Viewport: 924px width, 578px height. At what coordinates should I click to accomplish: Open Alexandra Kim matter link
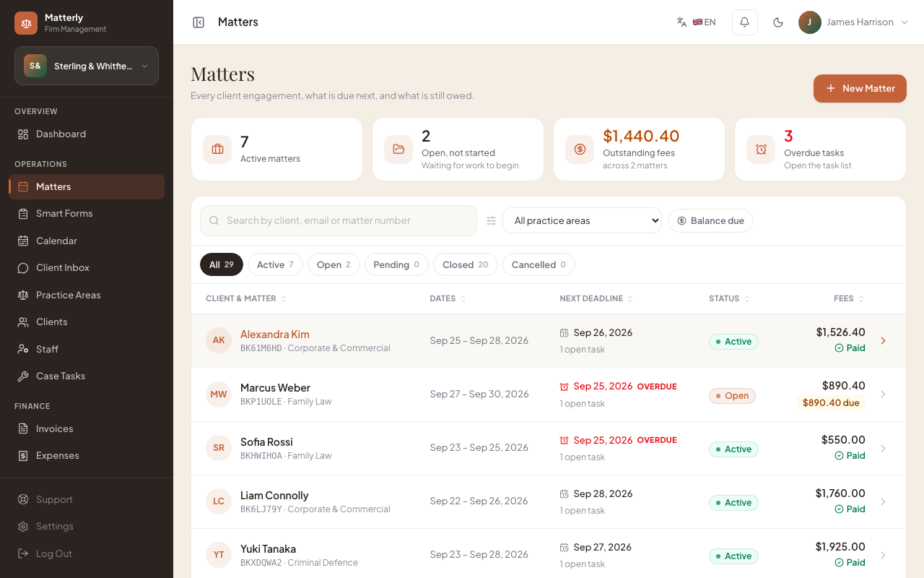pos(275,335)
